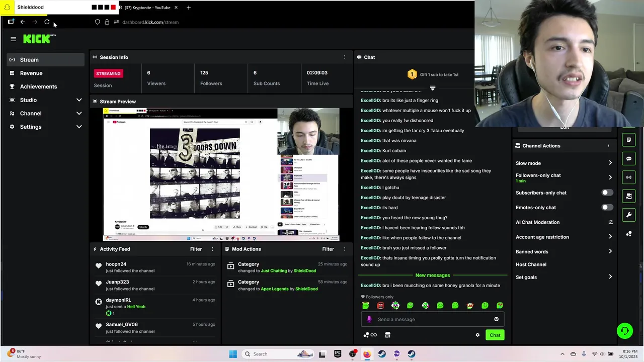The image size is (644, 362).
Task: Click the stream preview thumbnail
Action: [221, 174]
